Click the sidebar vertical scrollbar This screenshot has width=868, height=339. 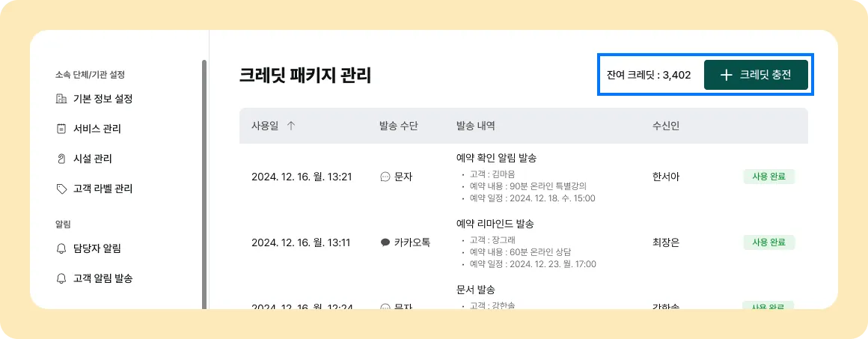pos(204,184)
